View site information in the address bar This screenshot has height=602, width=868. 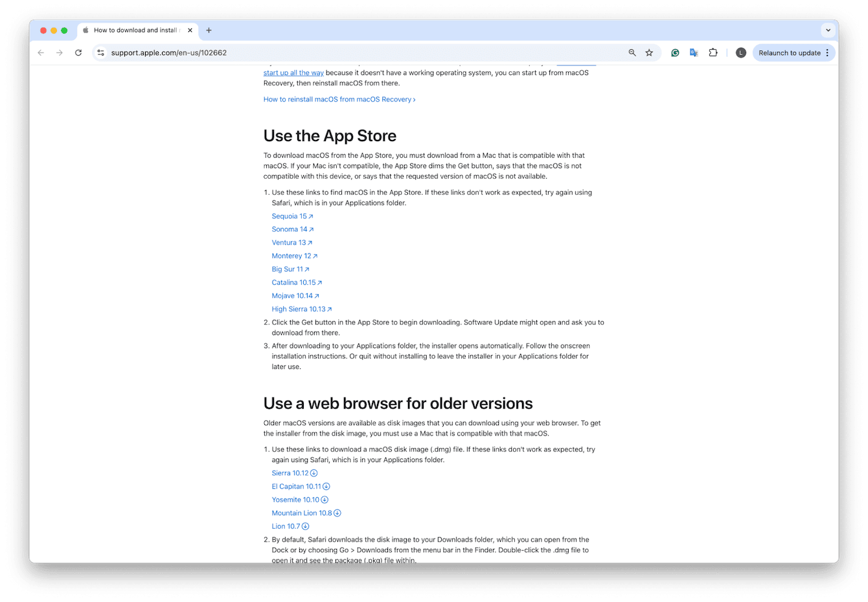101,52
